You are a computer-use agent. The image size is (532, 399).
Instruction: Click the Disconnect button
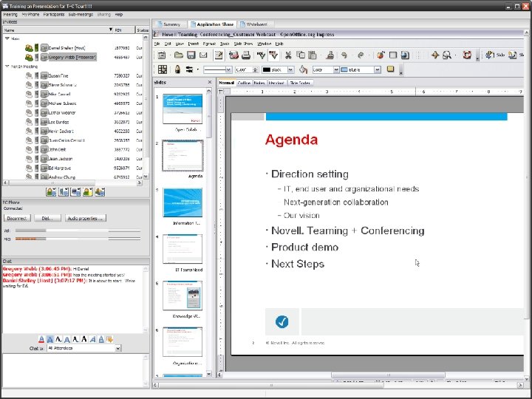point(17,218)
